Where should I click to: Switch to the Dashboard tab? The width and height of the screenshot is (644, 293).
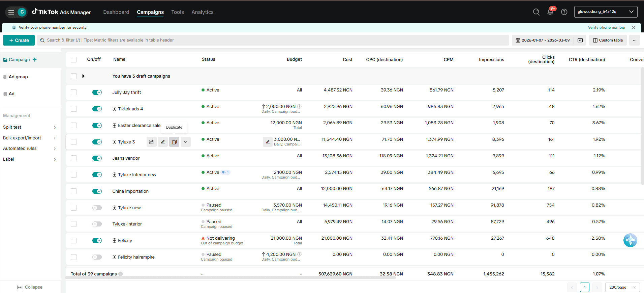(116, 12)
